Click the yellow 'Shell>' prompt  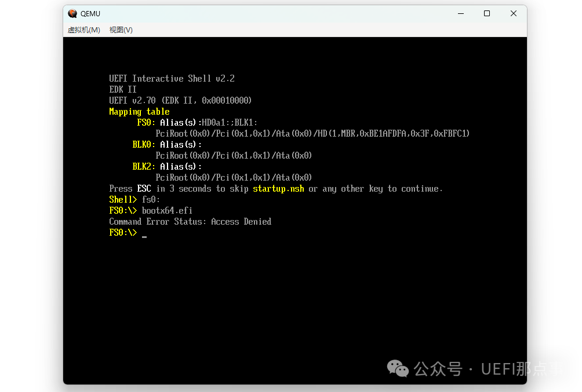pos(123,200)
